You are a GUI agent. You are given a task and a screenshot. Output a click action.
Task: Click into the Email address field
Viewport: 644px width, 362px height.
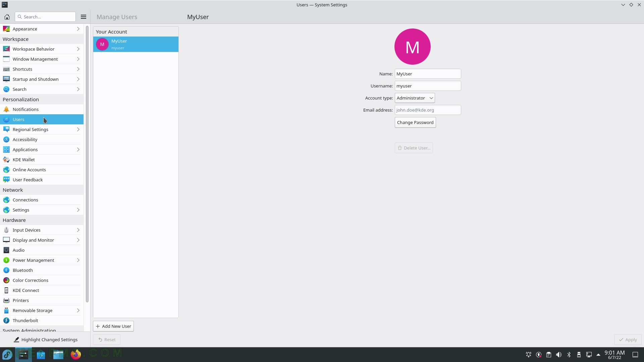tap(428, 110)
